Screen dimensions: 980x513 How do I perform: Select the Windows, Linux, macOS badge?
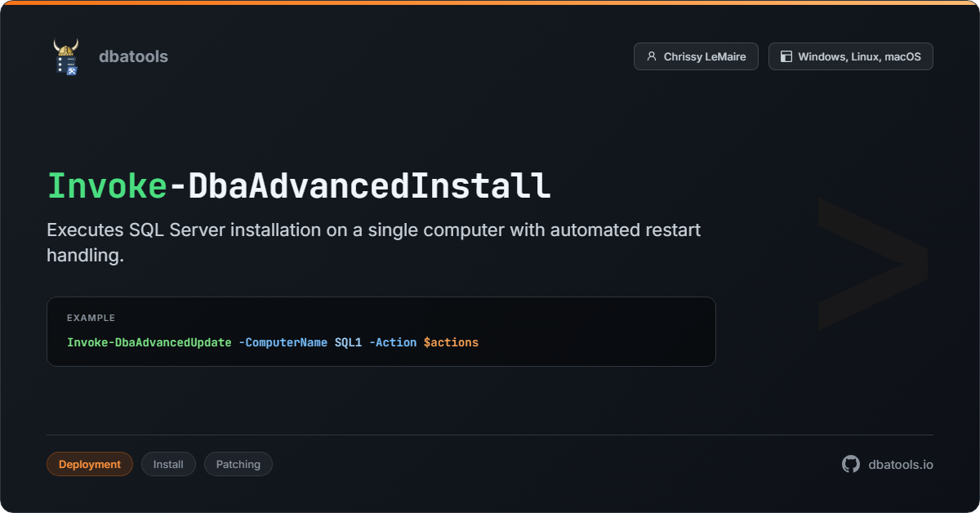[x=851, y=56]
